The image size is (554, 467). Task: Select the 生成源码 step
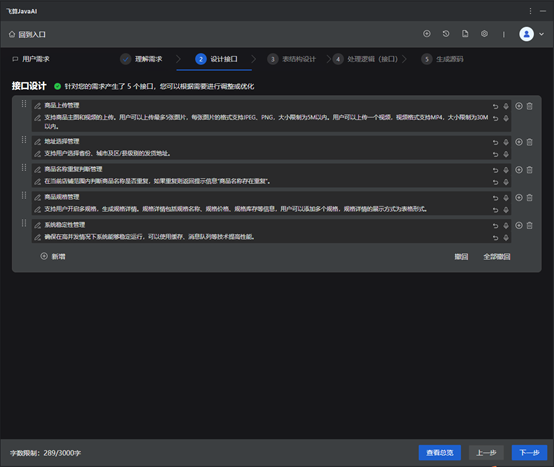[442, 59]
